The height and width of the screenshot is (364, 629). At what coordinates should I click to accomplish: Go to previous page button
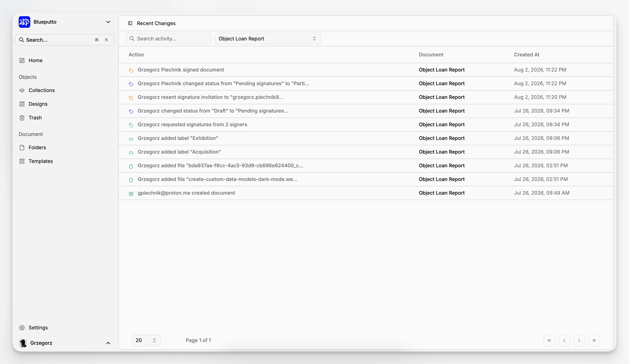(x=564, y=340)
